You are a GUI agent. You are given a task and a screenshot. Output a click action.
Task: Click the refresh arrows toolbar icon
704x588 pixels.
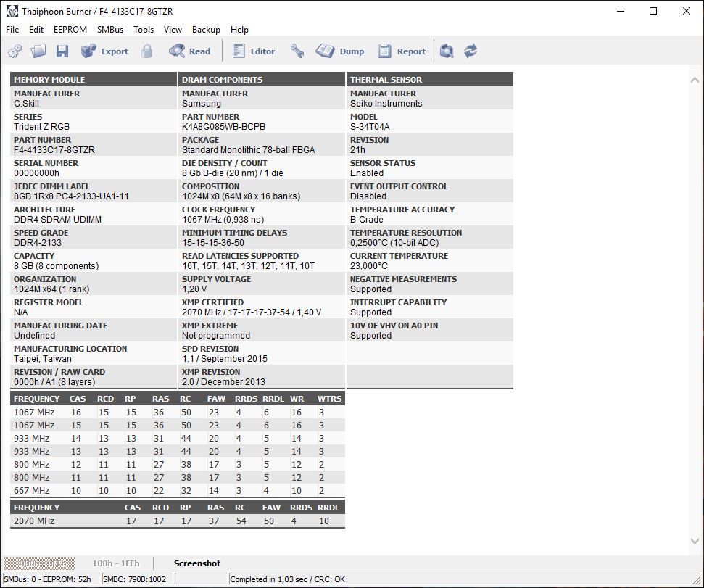click(x=471, y=51)
